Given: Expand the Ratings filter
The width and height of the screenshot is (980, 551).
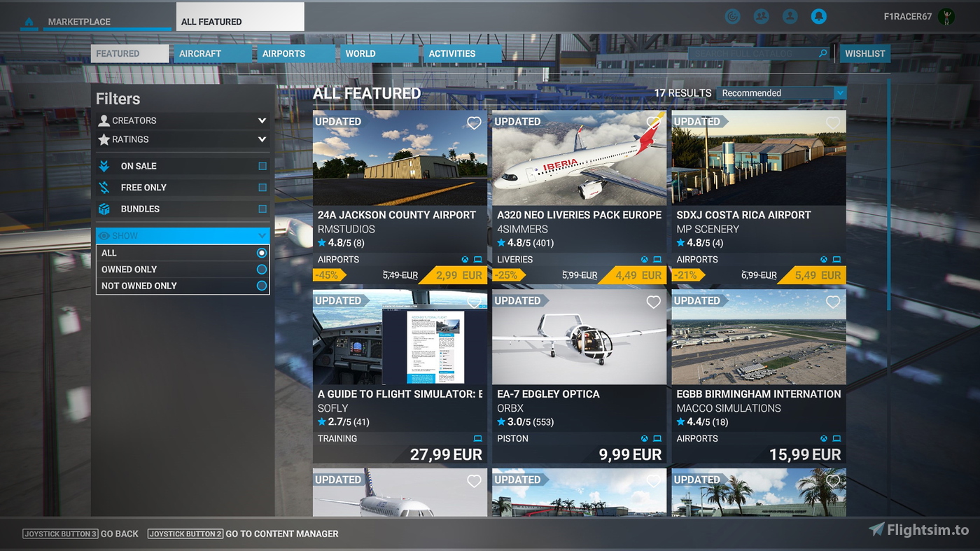Looking at the screenshot, I should click(262, 139).
